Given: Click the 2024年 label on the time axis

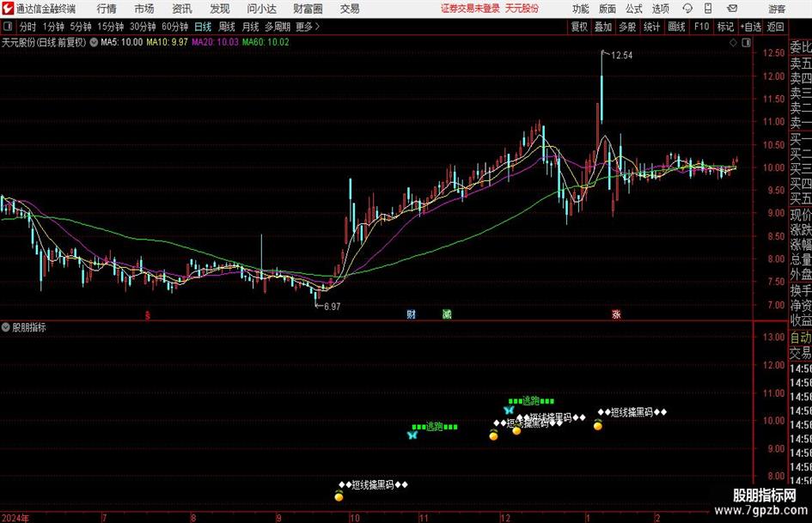Looking at the screenshot, I should tap(15, 518).
